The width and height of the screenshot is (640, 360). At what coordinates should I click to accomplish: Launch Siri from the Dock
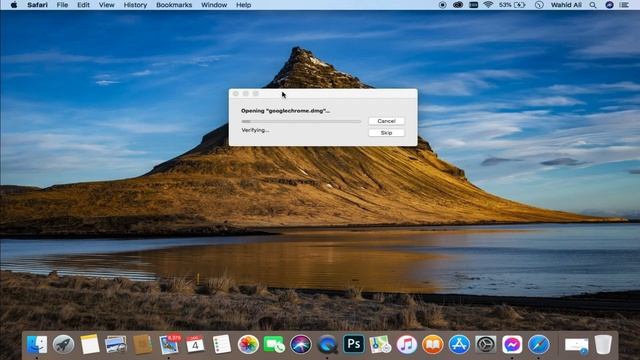pos(301,344)
